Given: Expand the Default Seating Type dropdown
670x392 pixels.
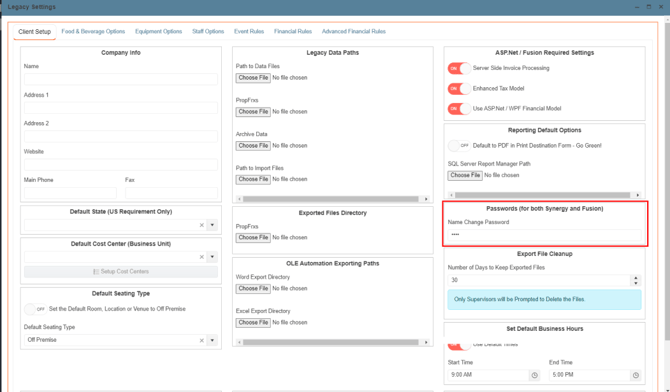Looking at the screenshot, I should (212, 340).
